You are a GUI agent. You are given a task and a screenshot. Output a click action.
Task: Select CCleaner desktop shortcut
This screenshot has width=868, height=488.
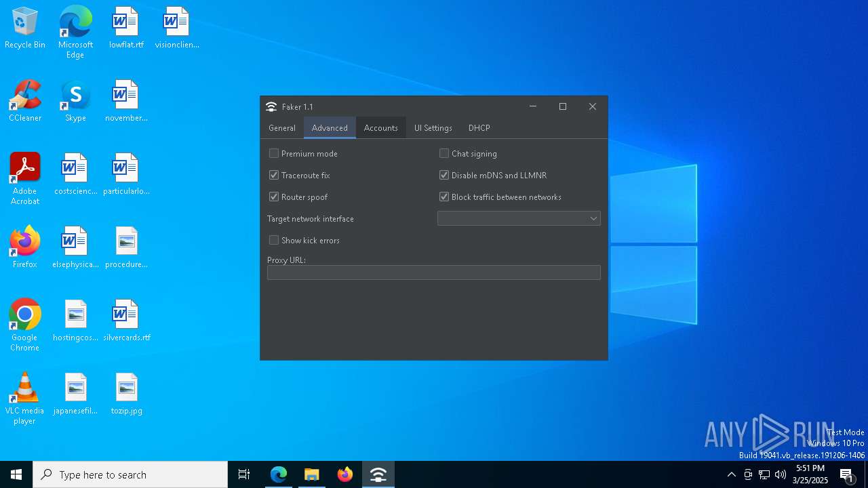[x=25, y=102]
